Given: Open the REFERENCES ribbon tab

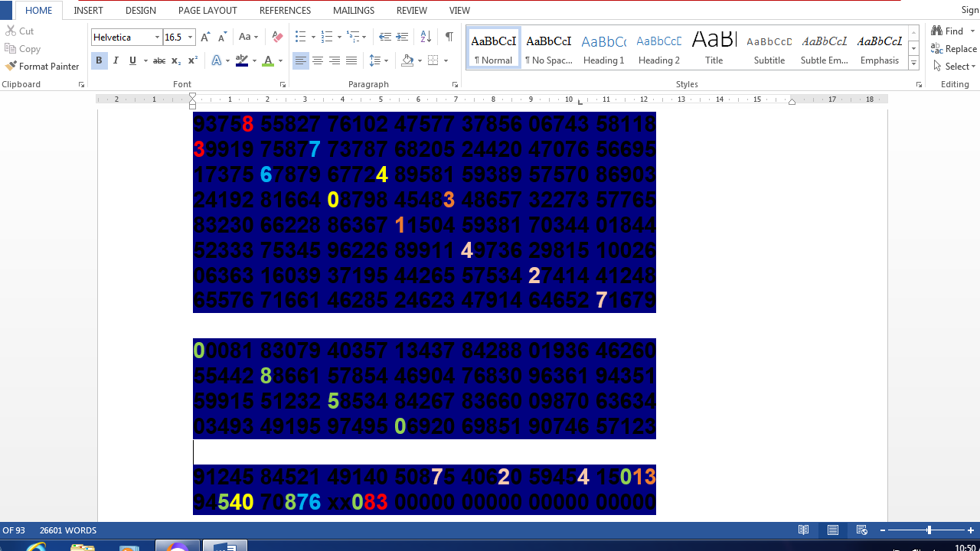Looking at the screenshot, I should click(x=285, y=11).
